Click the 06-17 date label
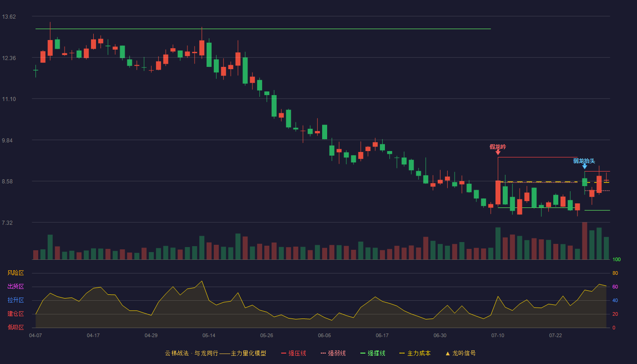637x364 pixels. [x=382, y=335]
